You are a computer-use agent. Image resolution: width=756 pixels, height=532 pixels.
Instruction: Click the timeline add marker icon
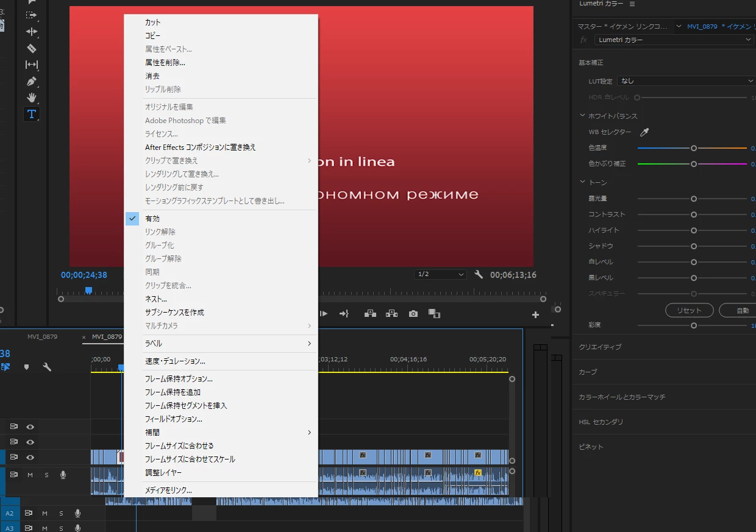pos(26,367)
